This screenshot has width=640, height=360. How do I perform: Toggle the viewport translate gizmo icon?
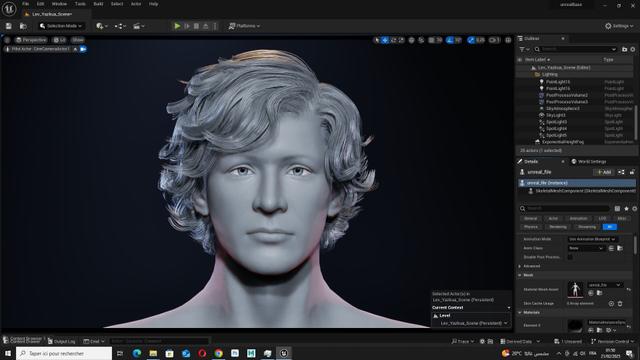click(x=385, y=40)
